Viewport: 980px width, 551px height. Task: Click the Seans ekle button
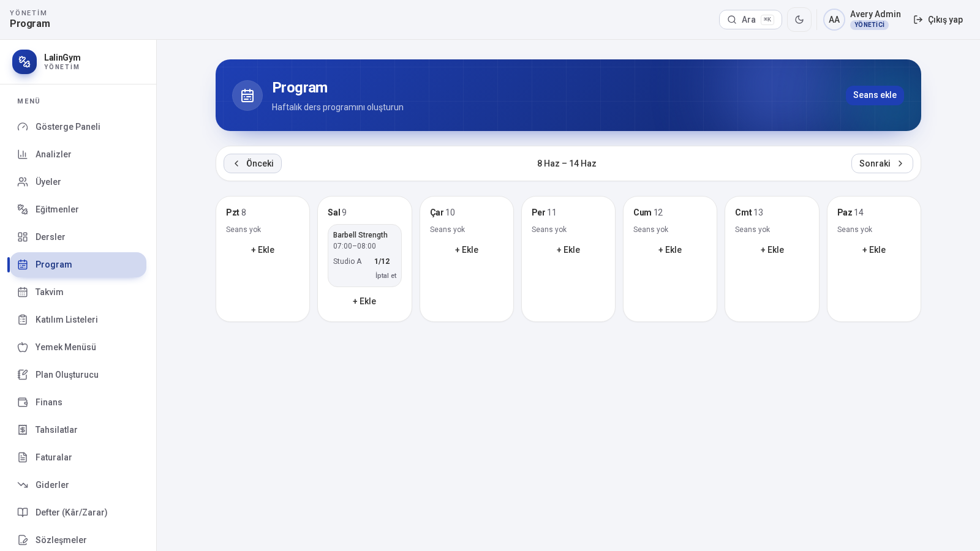pyautogui.click(x=875, y=95)
